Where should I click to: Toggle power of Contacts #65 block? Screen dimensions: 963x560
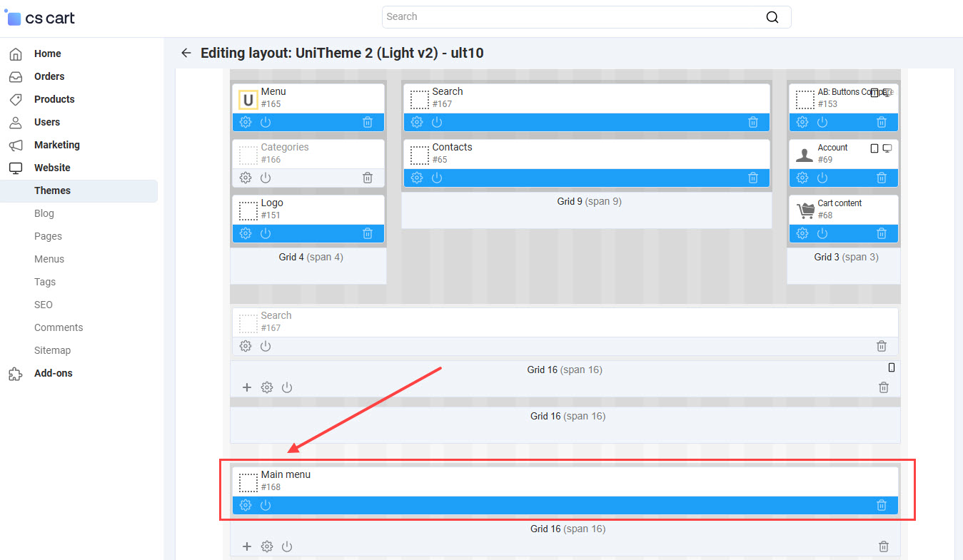(437, 178)
